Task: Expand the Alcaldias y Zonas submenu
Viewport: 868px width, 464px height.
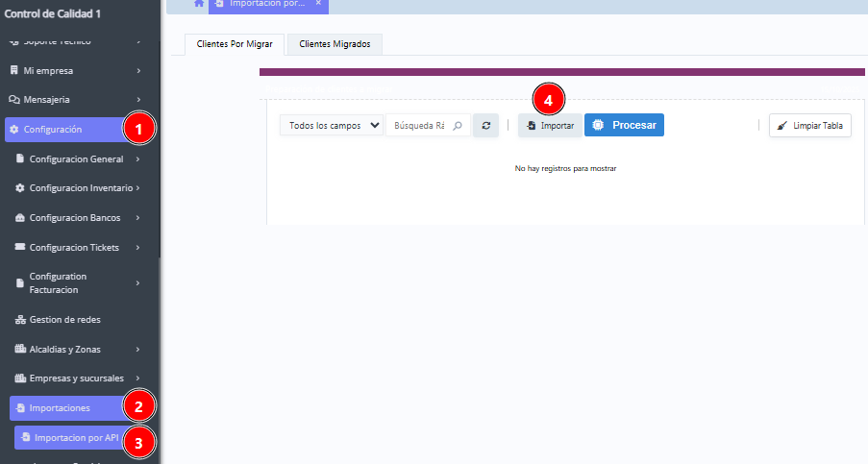Action: pyautogui.click(x=138, y=349)
